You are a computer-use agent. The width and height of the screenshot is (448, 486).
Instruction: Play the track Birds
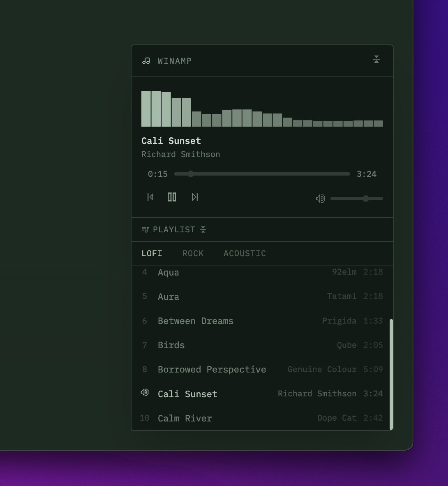262,345
